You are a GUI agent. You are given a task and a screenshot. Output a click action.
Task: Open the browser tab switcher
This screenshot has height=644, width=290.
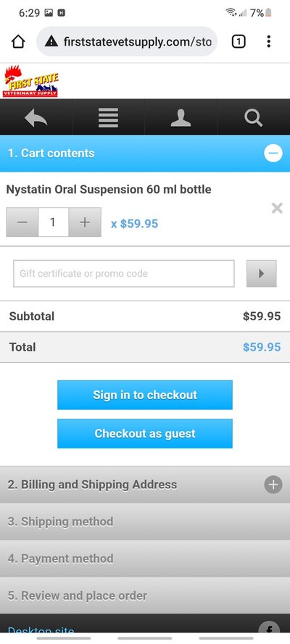239,41
